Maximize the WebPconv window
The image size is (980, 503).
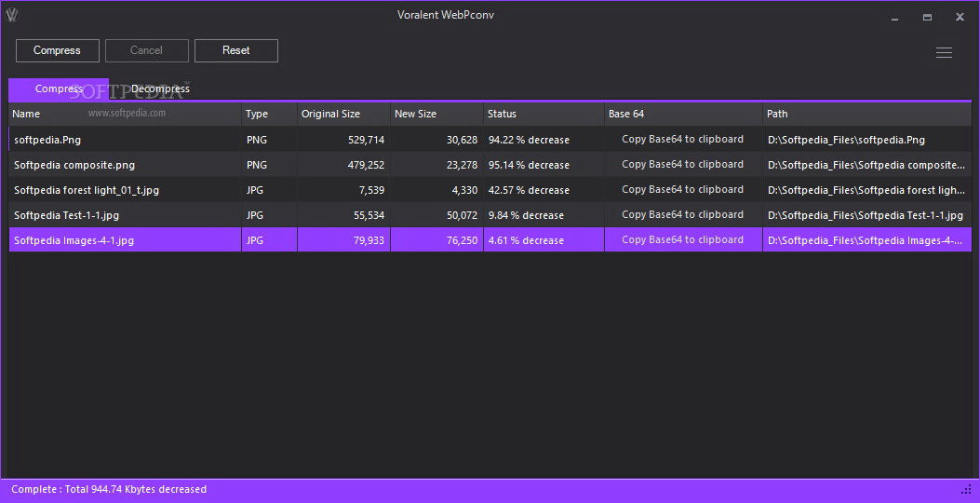927,18
